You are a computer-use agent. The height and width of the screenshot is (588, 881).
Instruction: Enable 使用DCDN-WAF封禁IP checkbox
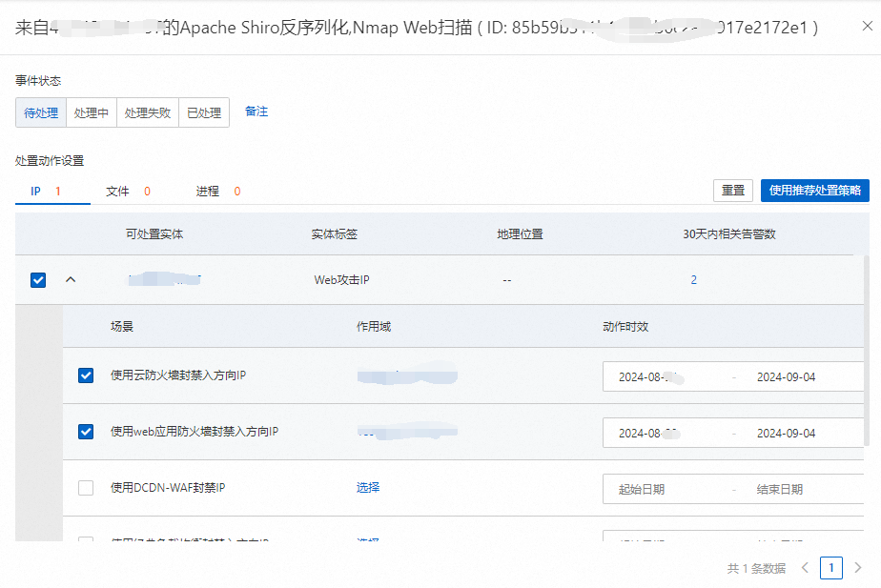[86, 488]
